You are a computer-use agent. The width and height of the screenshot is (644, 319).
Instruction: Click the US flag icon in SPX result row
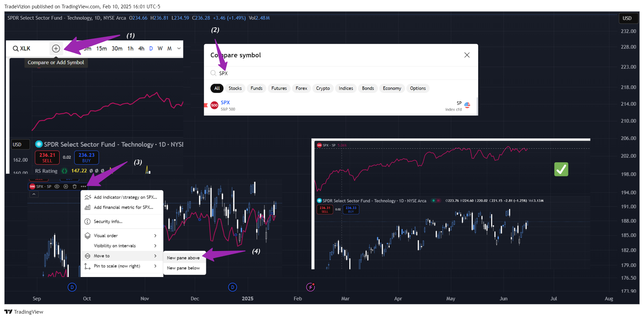click(x=467, y=105)
